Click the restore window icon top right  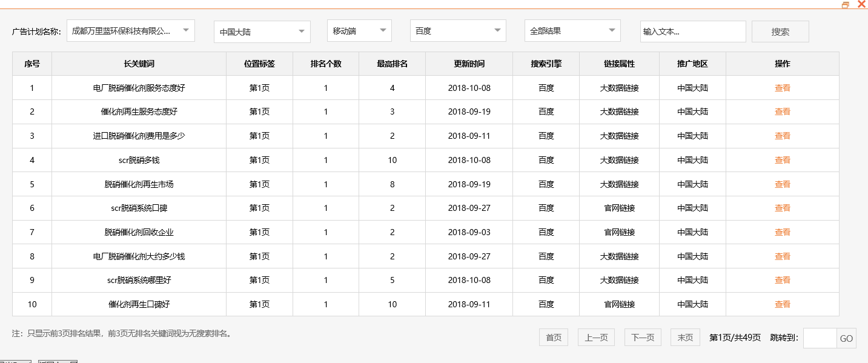(846, 4)
